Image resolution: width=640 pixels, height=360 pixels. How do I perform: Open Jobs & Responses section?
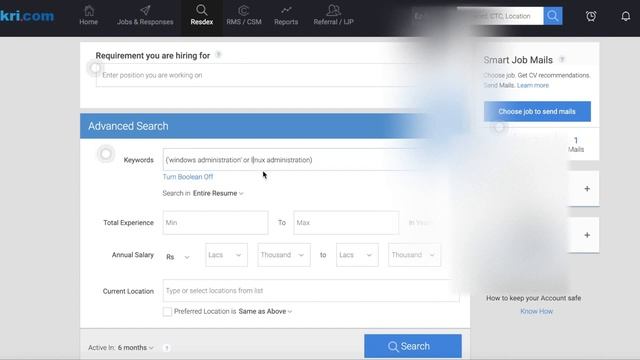click(x=145, y=16)
